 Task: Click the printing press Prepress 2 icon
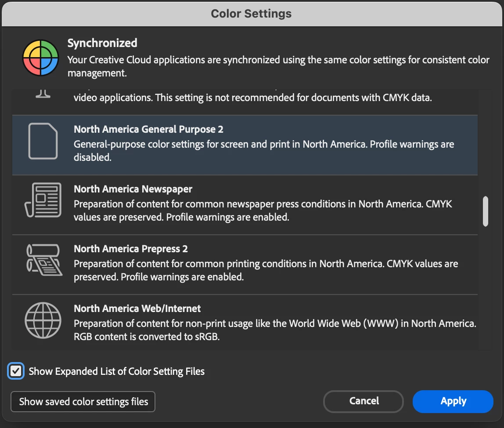click(44, 260)
